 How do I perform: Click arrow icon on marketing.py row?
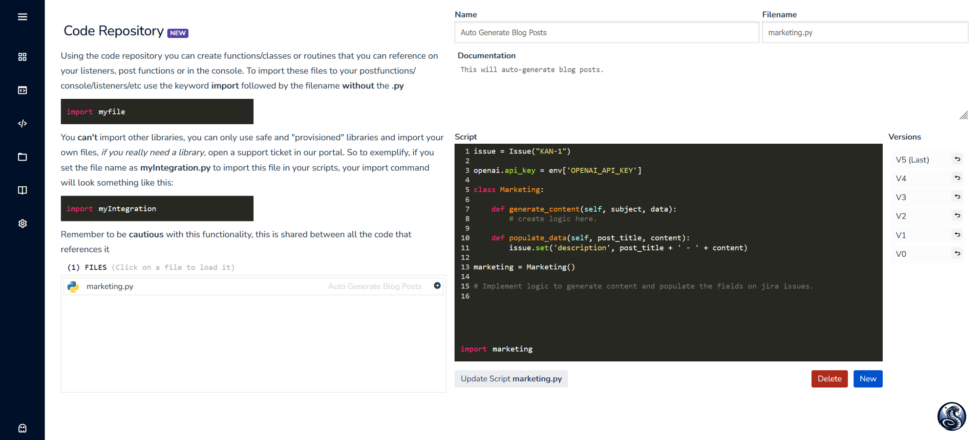(437, 286)
